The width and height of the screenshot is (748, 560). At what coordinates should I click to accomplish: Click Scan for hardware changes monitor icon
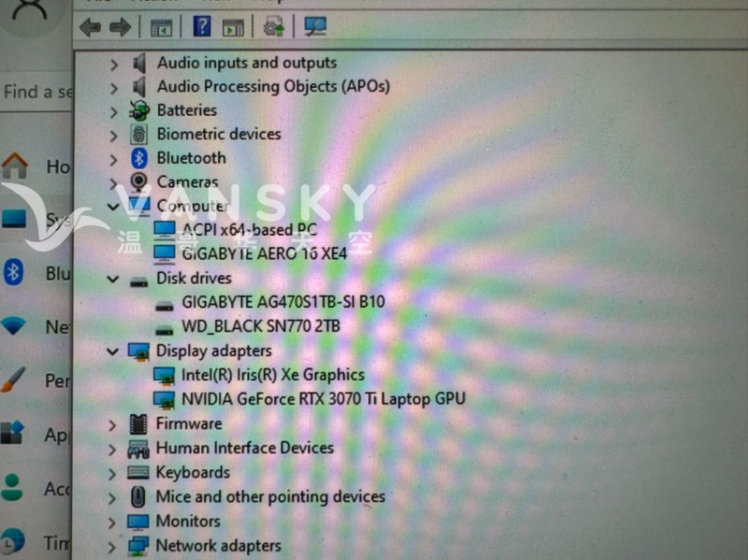pyautogui.click(x=315, y=26)
